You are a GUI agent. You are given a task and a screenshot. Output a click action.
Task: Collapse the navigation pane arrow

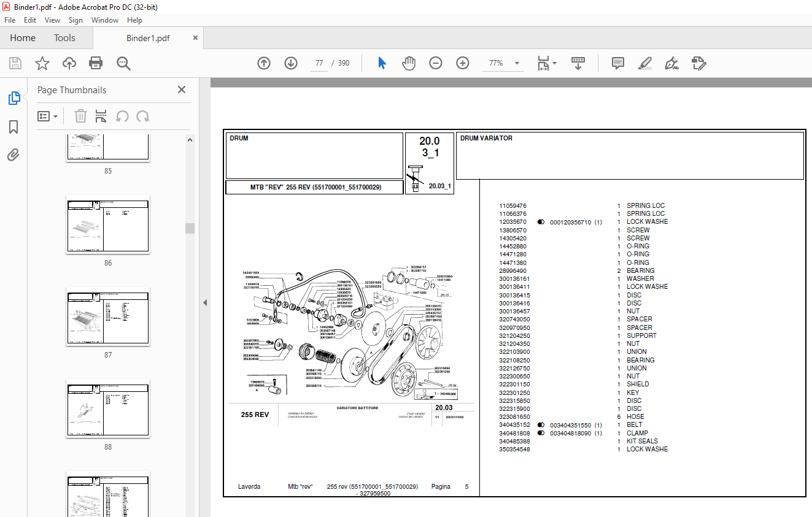pyautogui.click(x=205, y=302)
